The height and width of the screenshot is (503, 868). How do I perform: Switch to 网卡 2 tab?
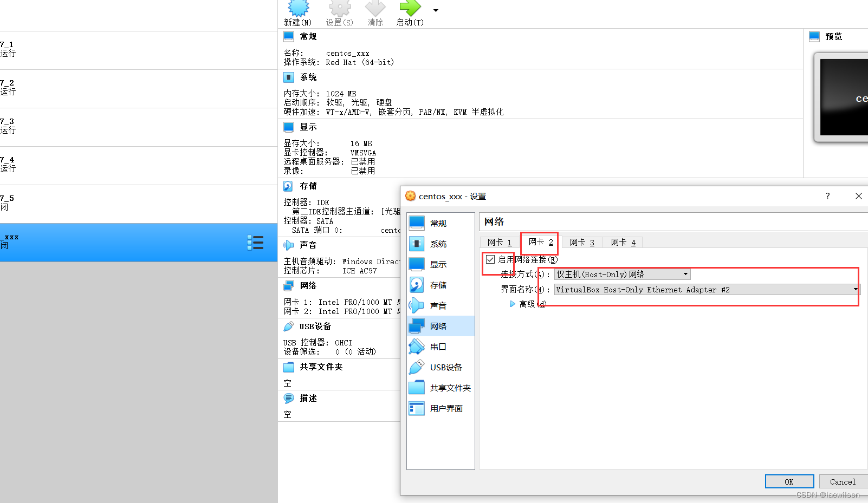(x=541, y=242)
